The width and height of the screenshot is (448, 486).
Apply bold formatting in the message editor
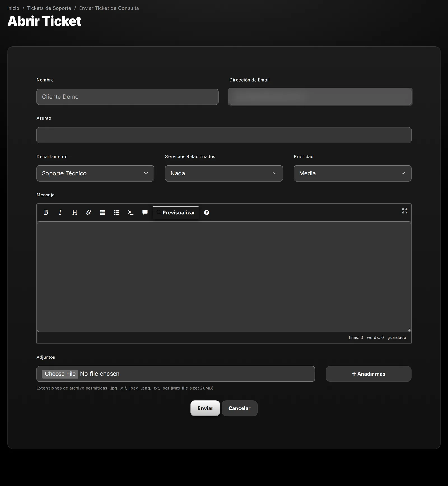46,212
